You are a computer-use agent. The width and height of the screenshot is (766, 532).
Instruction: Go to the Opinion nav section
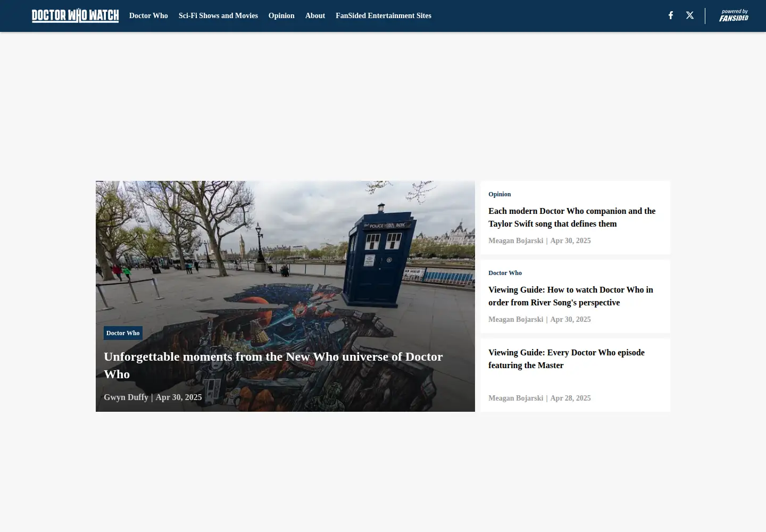coord(281,16)
